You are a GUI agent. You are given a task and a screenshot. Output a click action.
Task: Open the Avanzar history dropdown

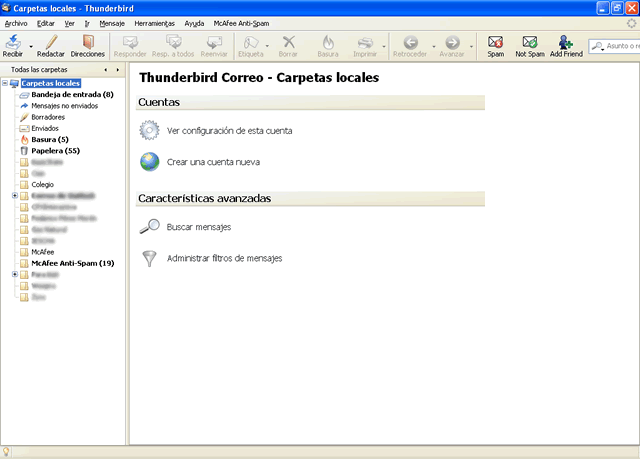click(471, 47)
